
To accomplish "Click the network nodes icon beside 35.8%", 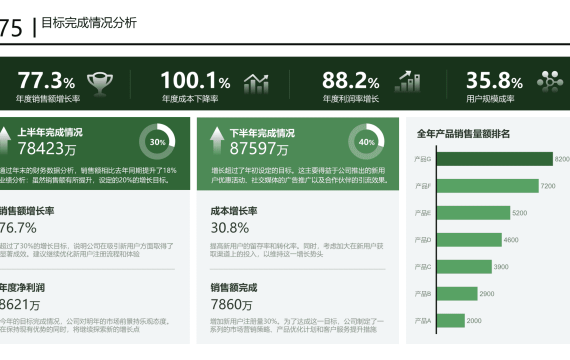I will pyautogui.click(x=550, y=81).
